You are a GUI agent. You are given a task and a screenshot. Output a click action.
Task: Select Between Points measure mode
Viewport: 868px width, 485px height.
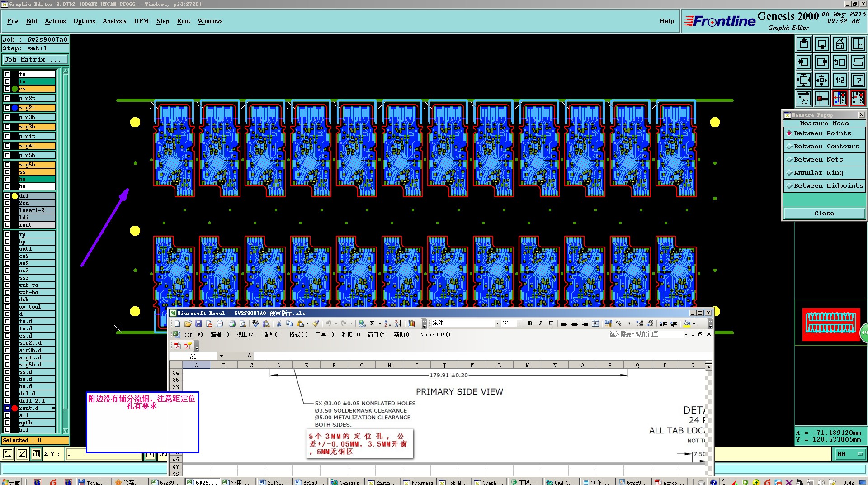point(825,133)
